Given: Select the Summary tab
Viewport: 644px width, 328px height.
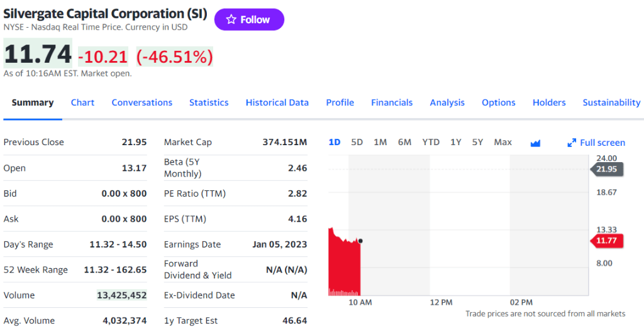Looking at the screenshot, I should pyautogui.click(x=33, y=102).
